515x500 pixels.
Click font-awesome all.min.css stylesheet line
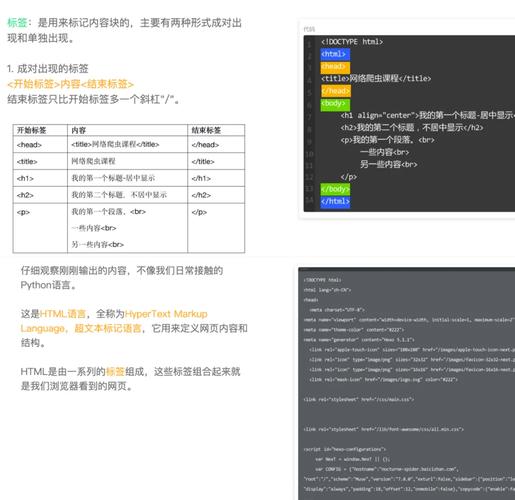tap(383, 429)
